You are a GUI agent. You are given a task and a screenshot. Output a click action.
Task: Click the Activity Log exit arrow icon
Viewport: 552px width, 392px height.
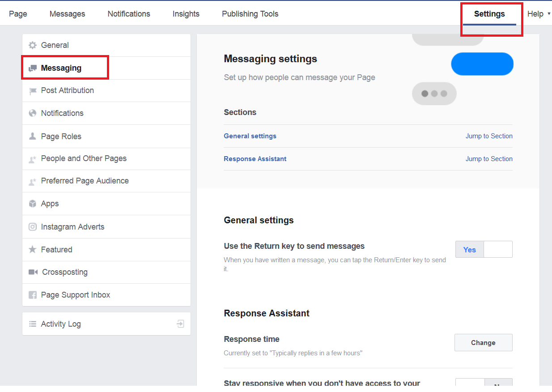click(x=180, y=324)
